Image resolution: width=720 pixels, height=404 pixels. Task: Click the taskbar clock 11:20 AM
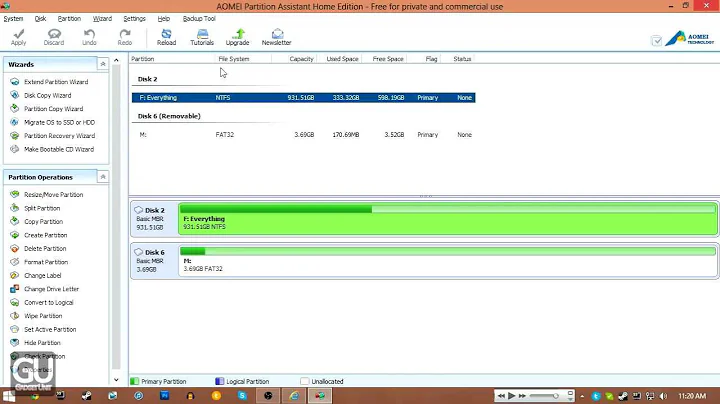coord(692,396)
